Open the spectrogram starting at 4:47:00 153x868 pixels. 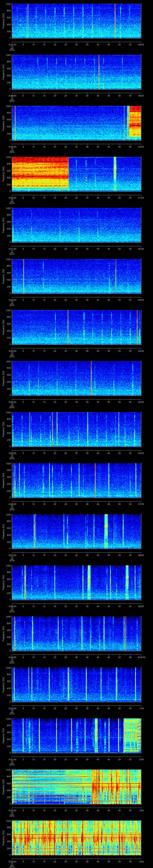click(x=77, y=21)
